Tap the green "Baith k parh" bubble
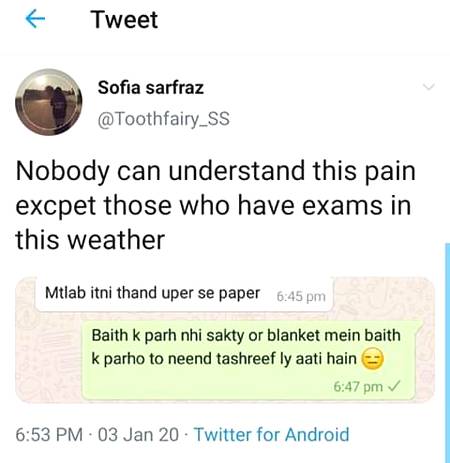Screen dimensions: 450x463 (249, 360)
